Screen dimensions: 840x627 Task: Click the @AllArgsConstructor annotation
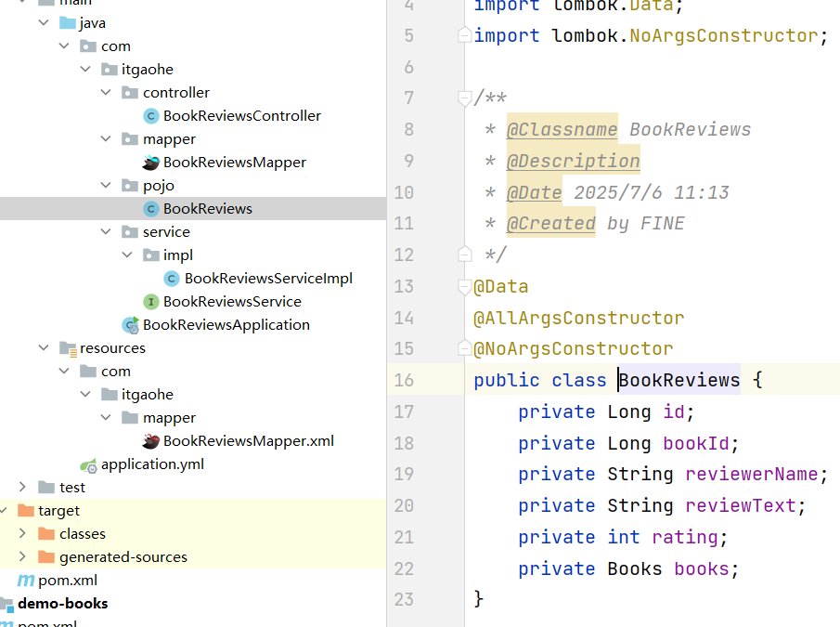click(578, 319)
